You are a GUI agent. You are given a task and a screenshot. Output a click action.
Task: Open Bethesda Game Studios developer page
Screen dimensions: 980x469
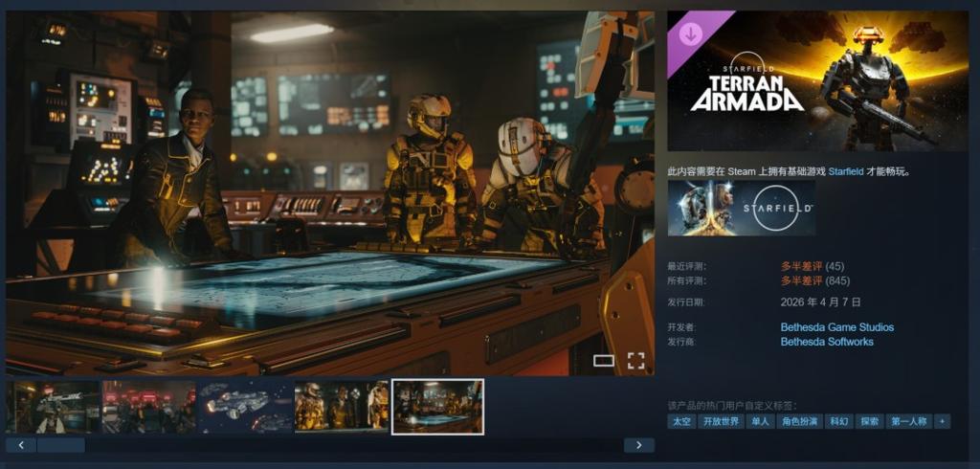[x=836, y=327]
